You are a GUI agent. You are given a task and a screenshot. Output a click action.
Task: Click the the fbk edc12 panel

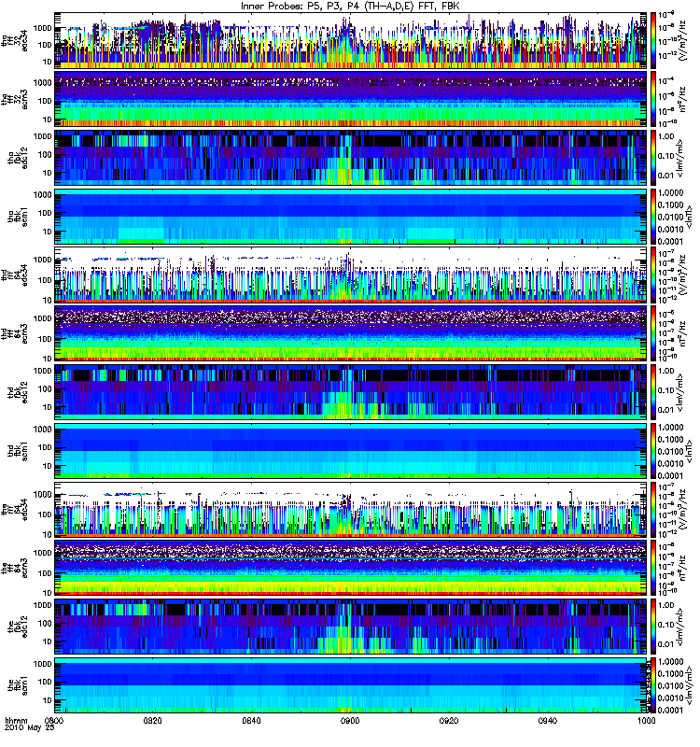click(350, 627)
